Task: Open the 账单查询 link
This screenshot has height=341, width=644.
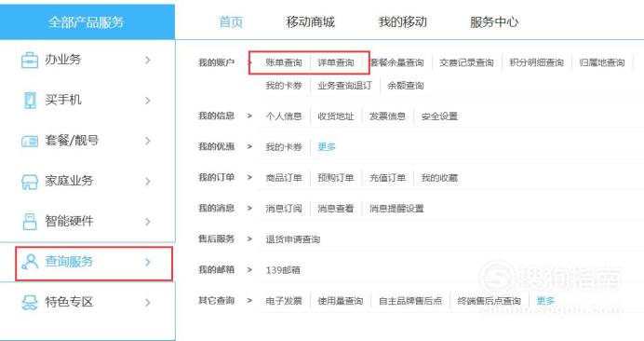Action: [x=284, y=62]
